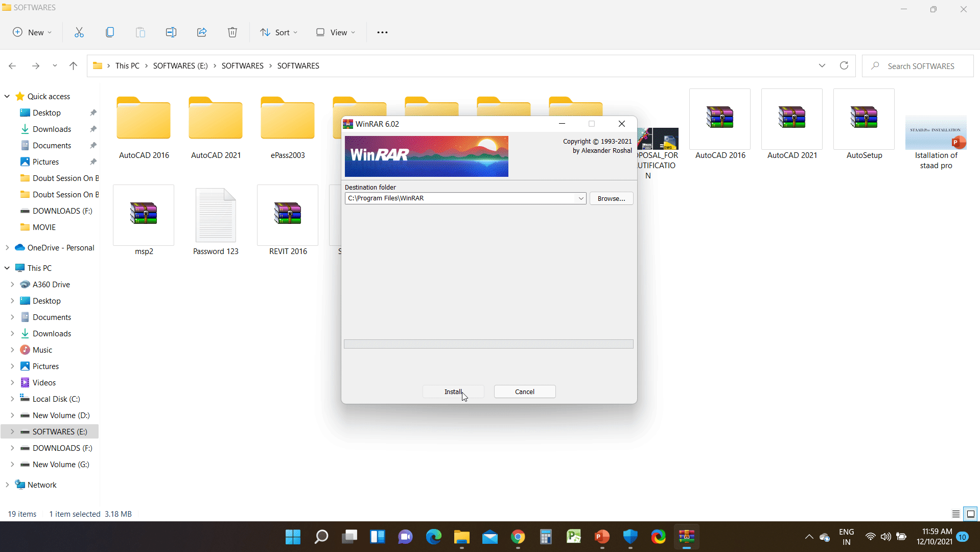980x552 pixels.
Task: Select New Volume (D:) drive
Action: coord(61,415)
